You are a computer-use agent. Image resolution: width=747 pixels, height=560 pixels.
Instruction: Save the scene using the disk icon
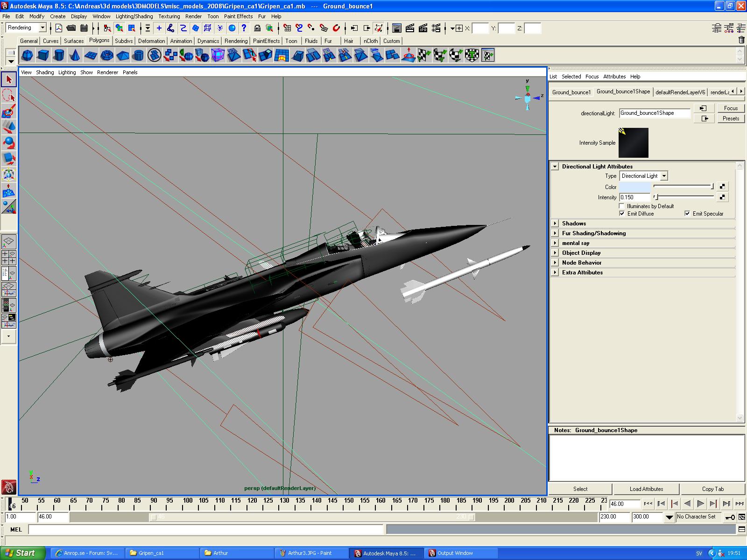point(84,28)
